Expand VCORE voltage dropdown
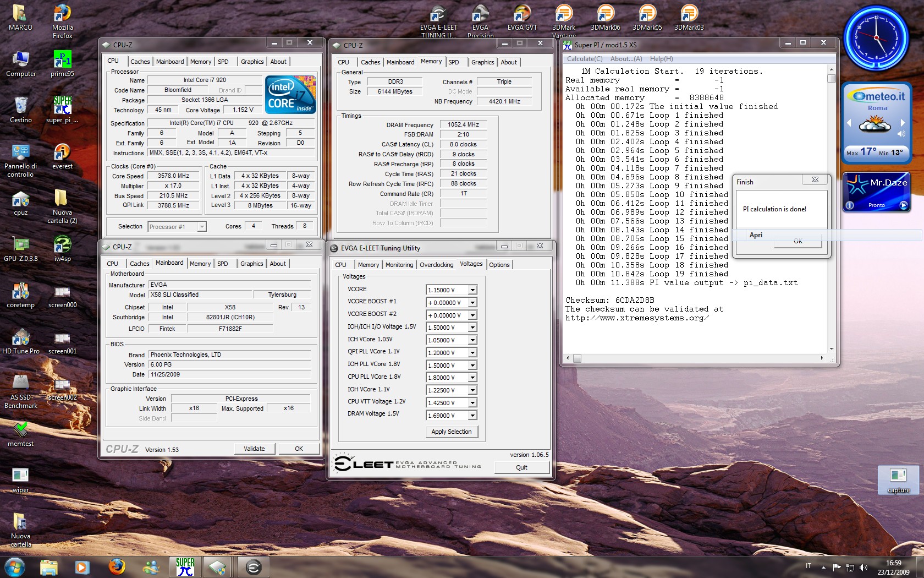This screenshot has width=924, height=578. coord(472,290)
